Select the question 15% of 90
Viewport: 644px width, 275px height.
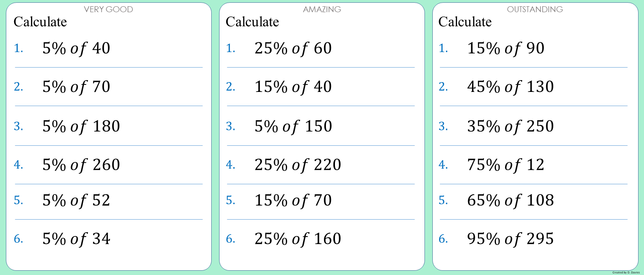tap(506, 48)
